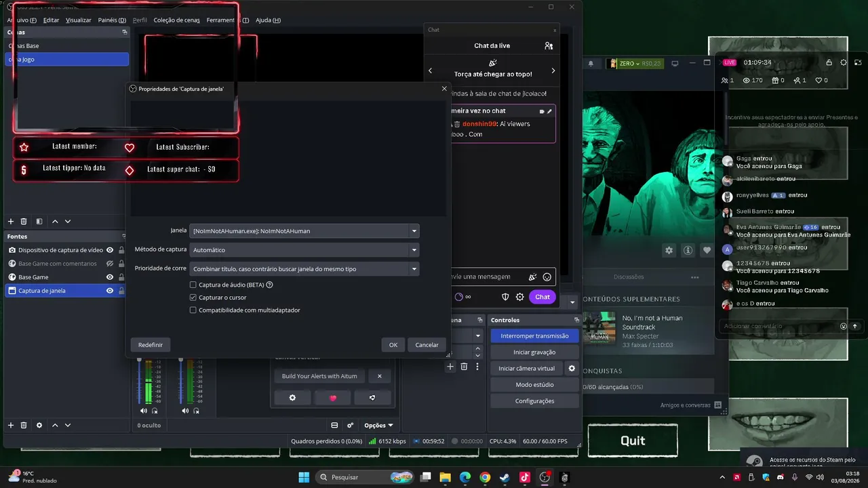Open emoji picker in chat message box
This screenshot has width=868, height=488.
coord(547,277)
